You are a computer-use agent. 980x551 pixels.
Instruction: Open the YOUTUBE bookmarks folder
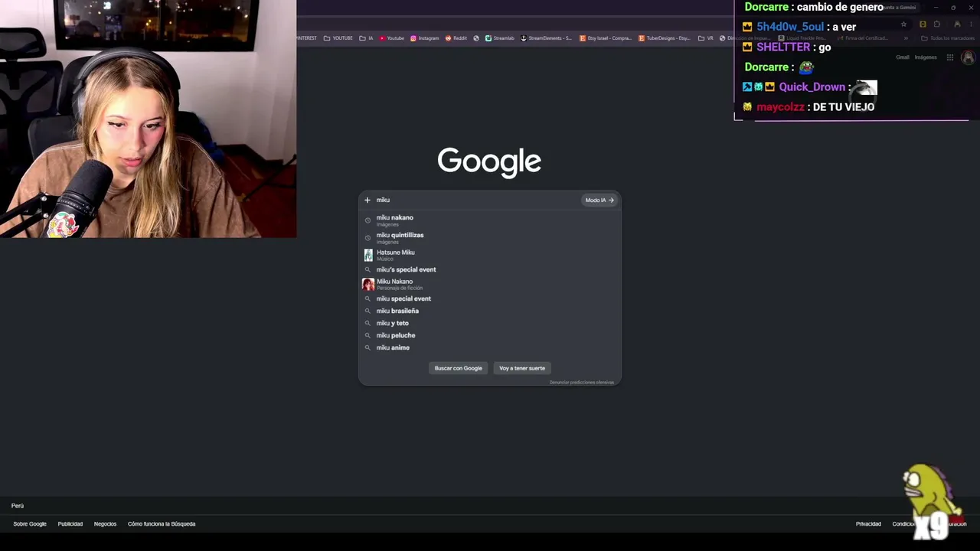pos(338,38)
